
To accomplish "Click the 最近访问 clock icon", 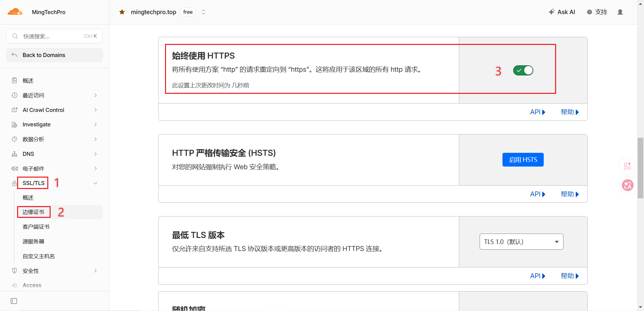I will coord(14,95).
